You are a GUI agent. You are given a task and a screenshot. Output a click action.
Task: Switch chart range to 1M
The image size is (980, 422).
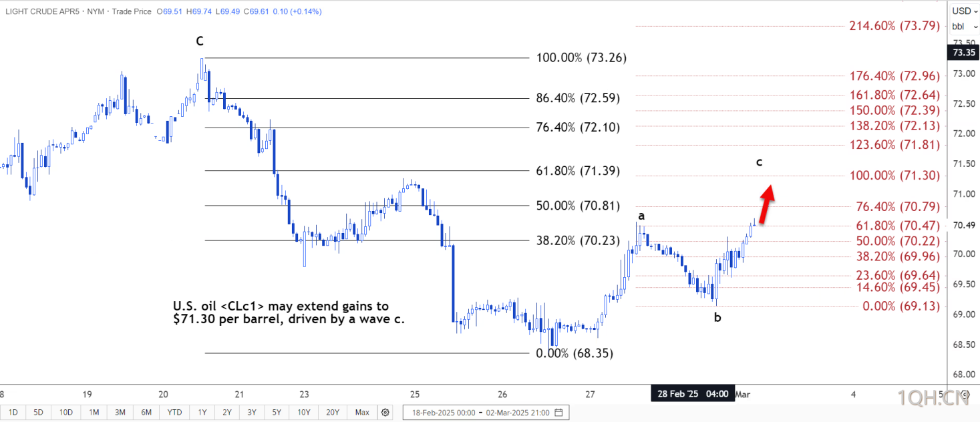tap(94, 413)
